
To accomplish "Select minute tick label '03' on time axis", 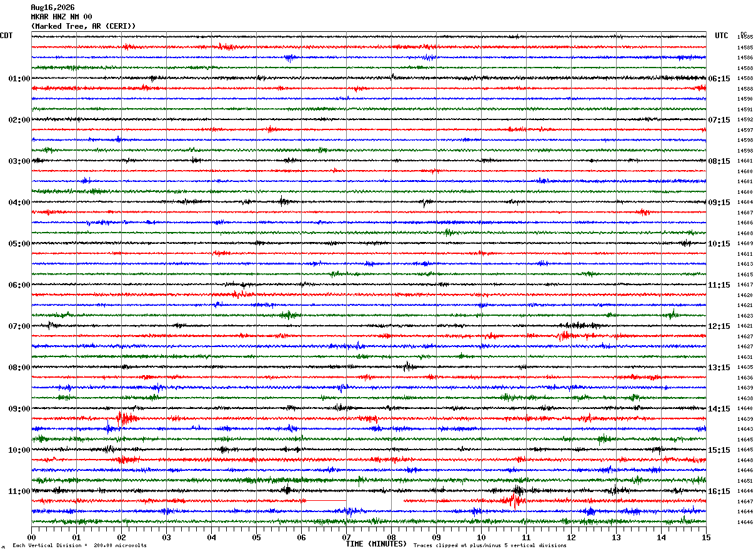I will (166, 538).
